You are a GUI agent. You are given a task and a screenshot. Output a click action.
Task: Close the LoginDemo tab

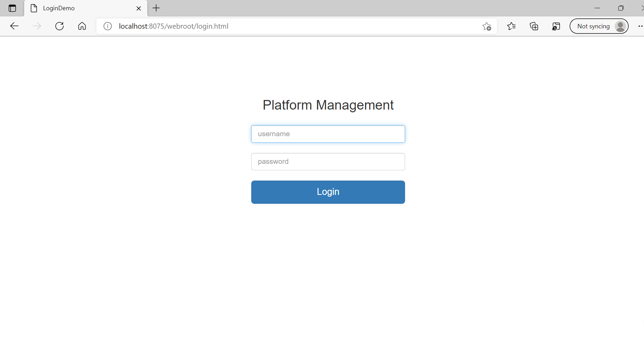[139, 8]
